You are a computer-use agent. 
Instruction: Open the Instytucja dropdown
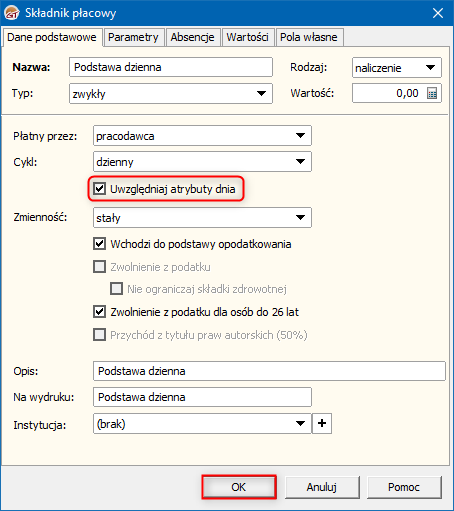point(300,424)
